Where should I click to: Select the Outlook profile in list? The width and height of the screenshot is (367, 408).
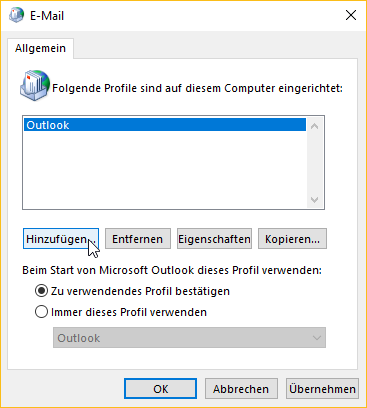(165, 125)
